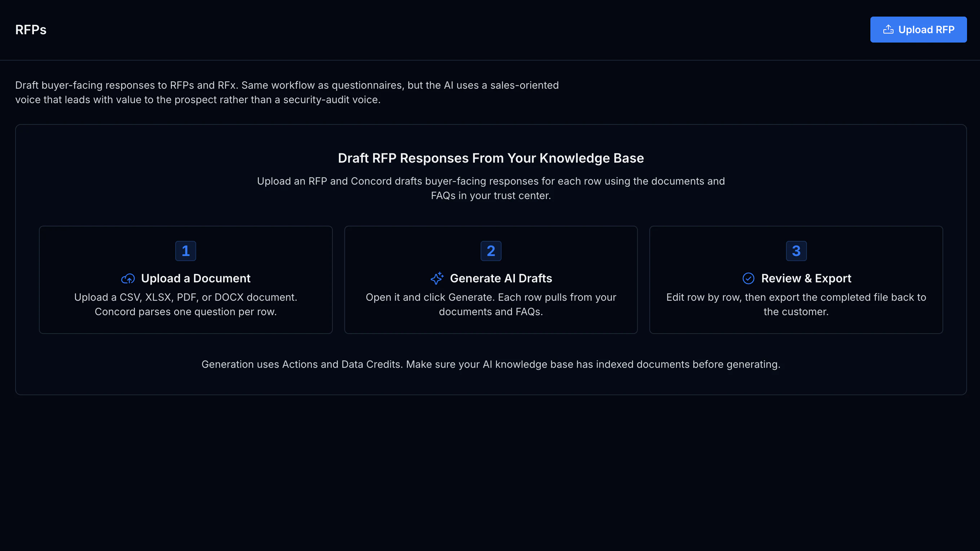Image resolution: width=980 pixels, height=551 pixels.
Task: Click the cloud upload icon beside Upload a Document
Action: point(128,278)
